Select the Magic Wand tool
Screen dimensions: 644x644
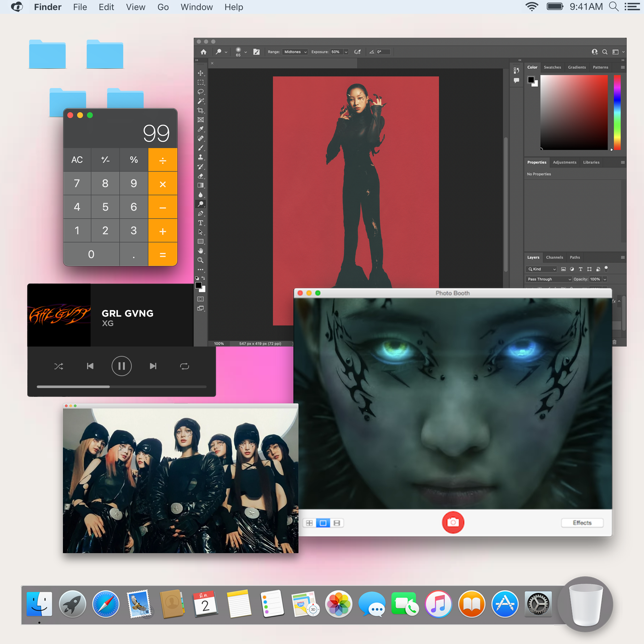click(x=200, y=101)
